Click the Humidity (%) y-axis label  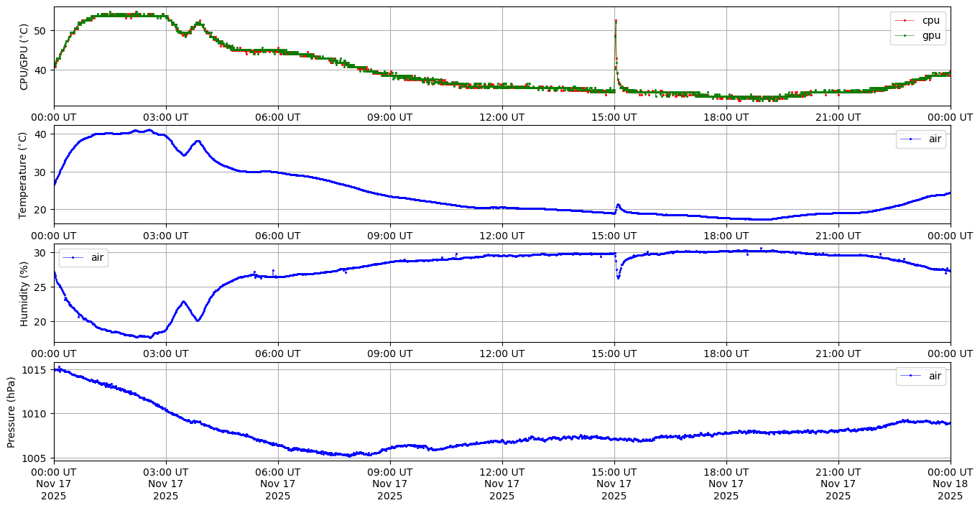[x=24, y=293]
